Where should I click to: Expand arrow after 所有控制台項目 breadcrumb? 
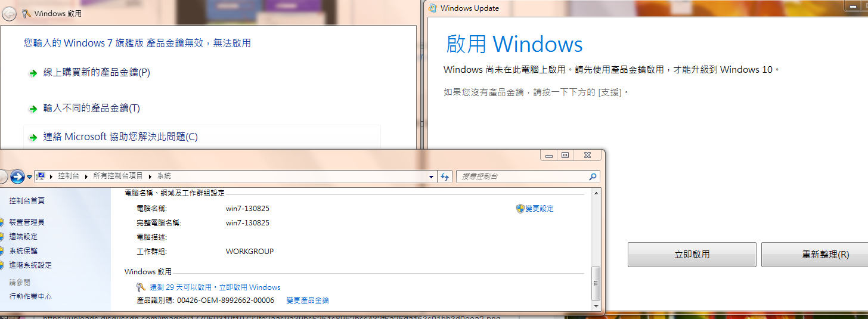tap(150, 176)
